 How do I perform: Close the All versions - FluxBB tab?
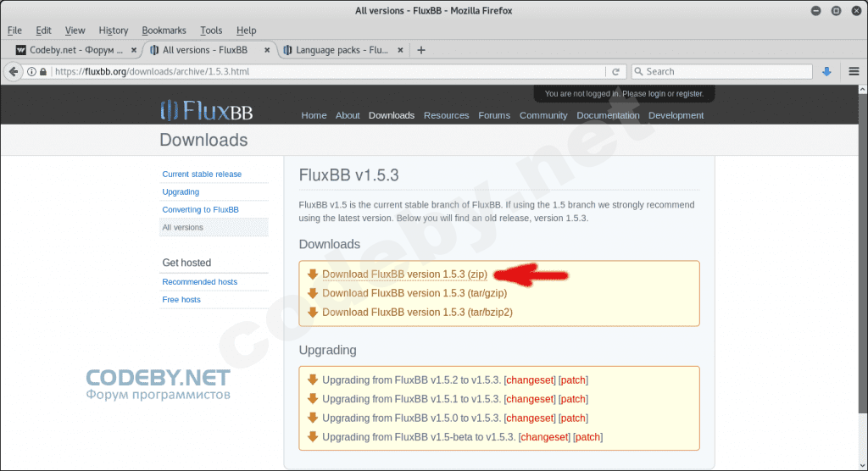click(267, 50)
